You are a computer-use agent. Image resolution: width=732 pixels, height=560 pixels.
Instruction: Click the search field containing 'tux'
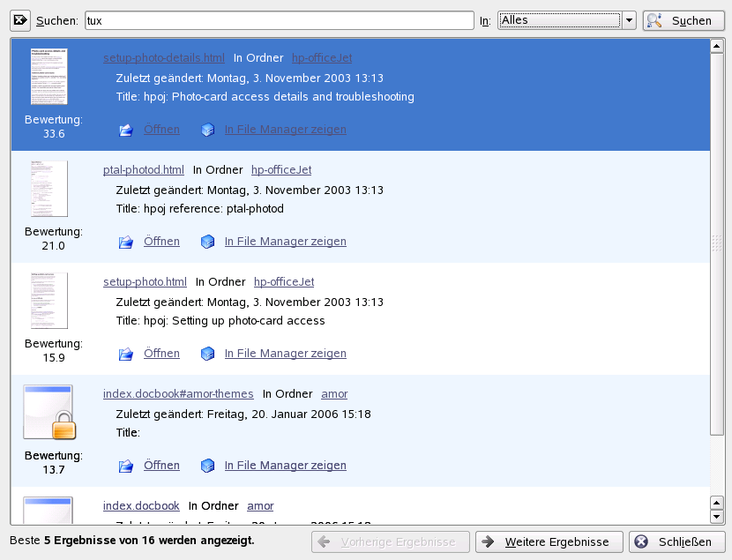click(280, 20)
